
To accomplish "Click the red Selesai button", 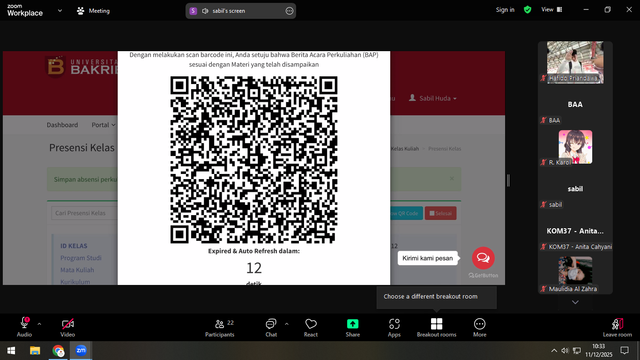I will point(440,213).
